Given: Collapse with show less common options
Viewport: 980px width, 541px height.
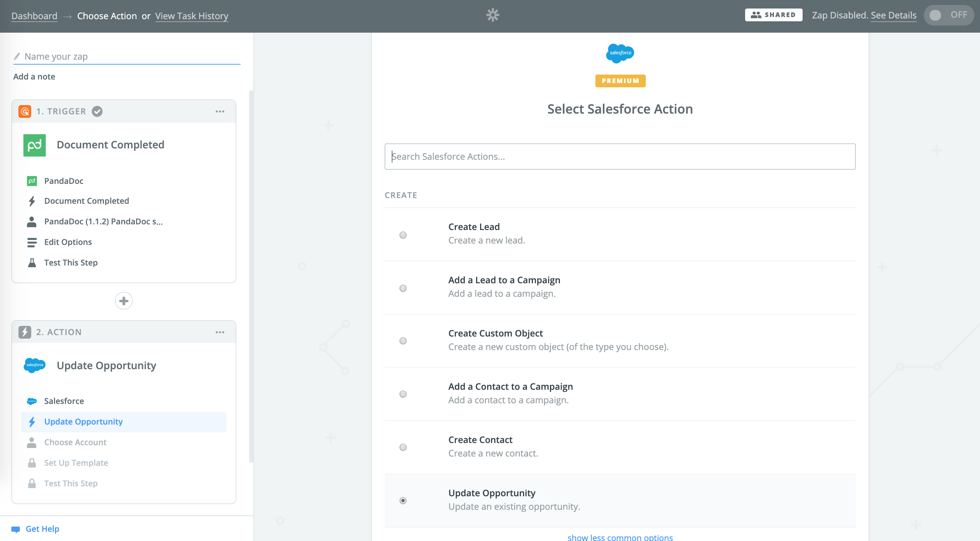Looking at the screenshot, I should point(620,537).
